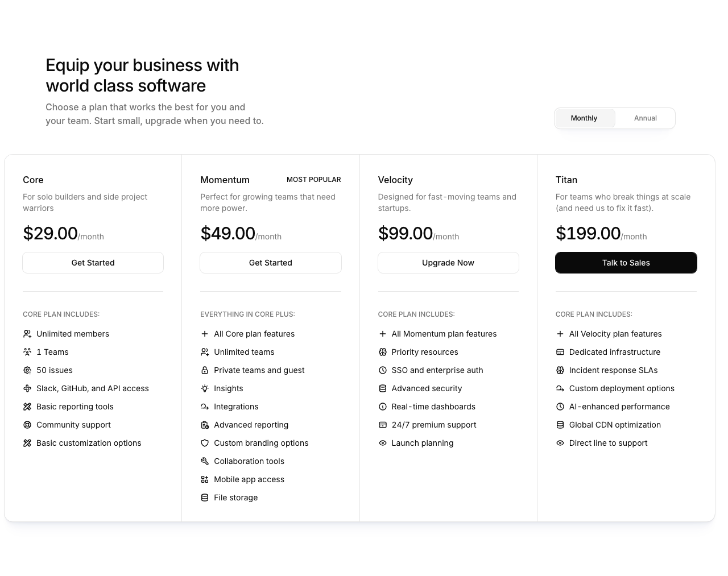Click the Titan plan heading
This screenshot has height=576, width=728.
[x=566, y=180]
